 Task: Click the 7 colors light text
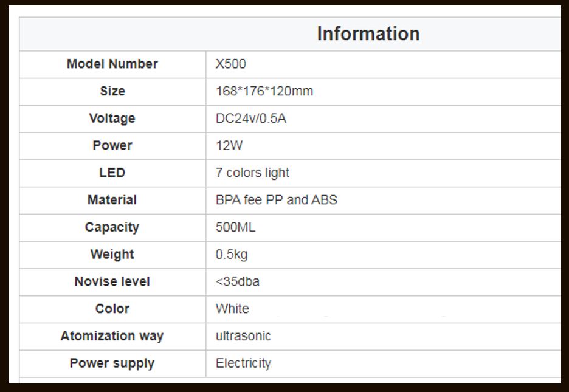252,173
